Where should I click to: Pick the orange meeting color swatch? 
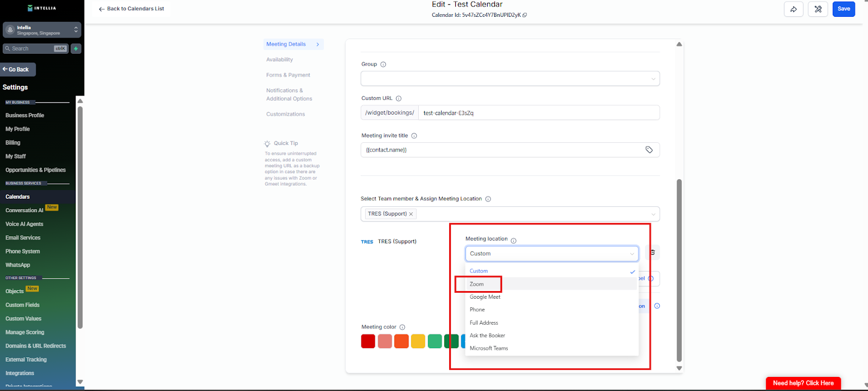[x=401, y=341]
